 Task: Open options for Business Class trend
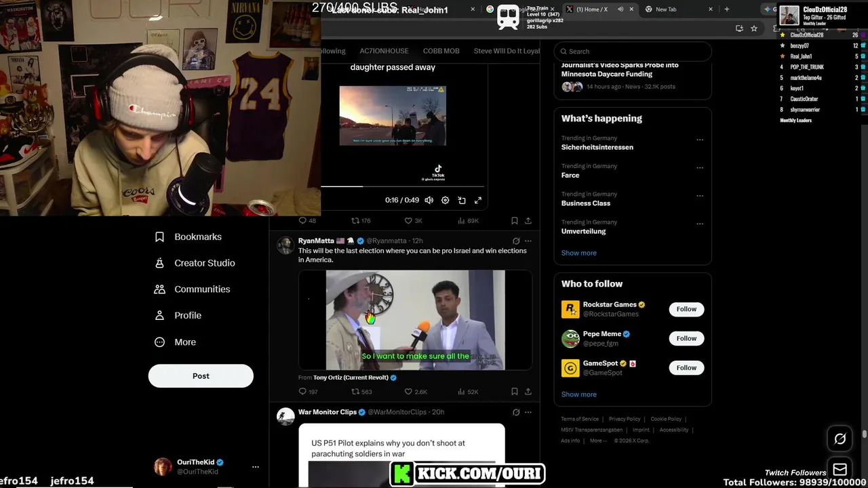coord(700,196)
